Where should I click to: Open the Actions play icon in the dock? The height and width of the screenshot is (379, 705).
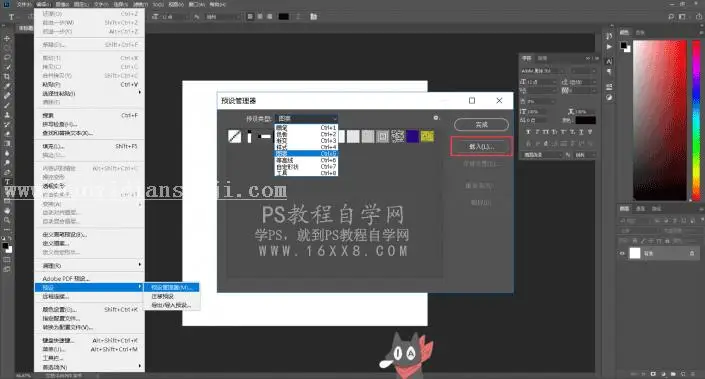(x=609, y=47)
